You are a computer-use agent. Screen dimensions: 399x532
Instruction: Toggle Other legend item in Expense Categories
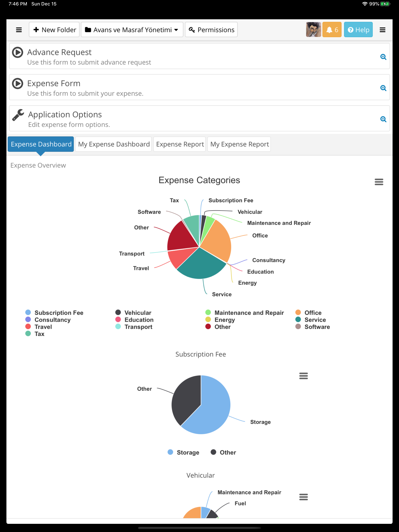tap(218, 327)
